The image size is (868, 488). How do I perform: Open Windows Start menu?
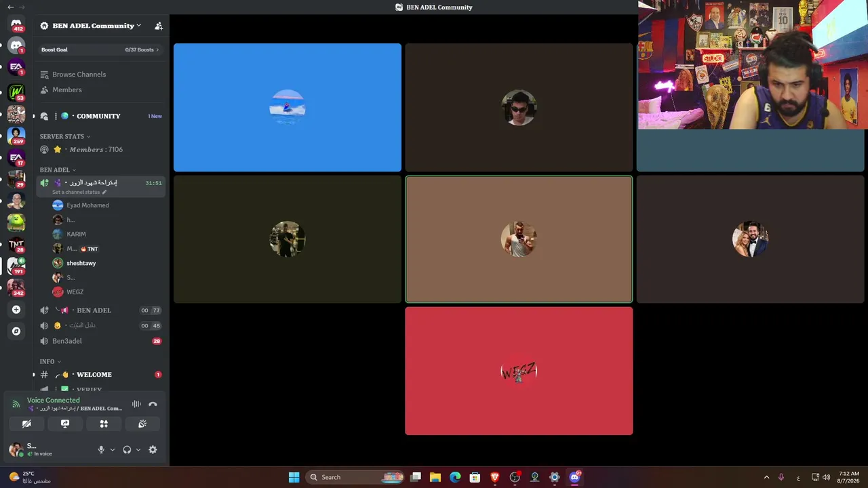[x=294, y=477]
